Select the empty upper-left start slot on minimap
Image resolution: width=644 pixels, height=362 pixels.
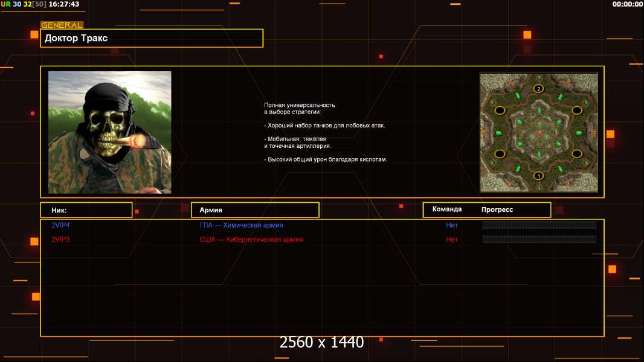500,110
